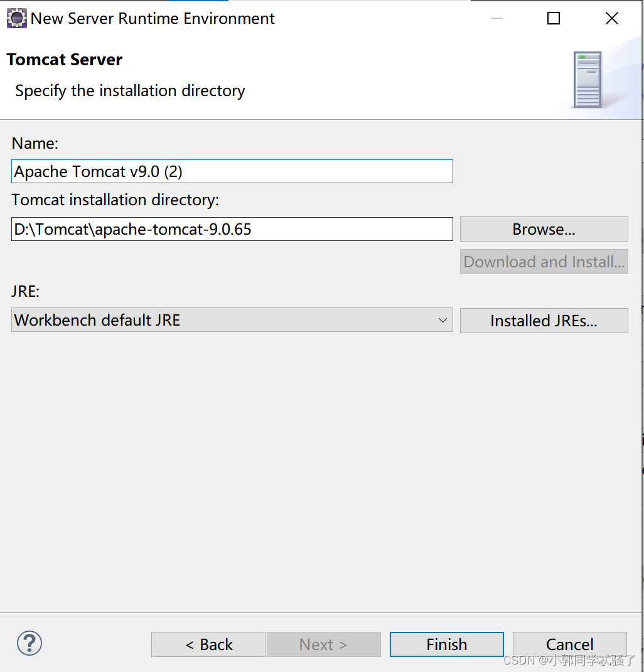
Task: Click the Eclipse icon in the title bar
Action: 16,18
